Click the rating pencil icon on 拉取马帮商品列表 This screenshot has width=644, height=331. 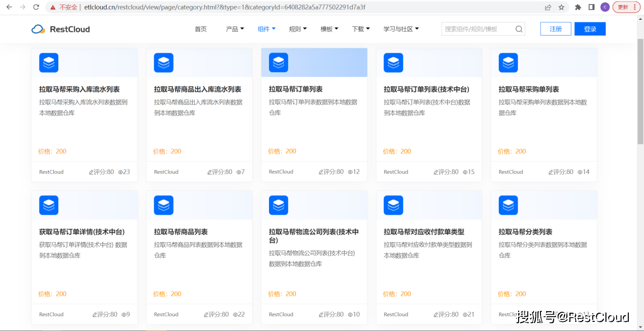pos(206,315)
